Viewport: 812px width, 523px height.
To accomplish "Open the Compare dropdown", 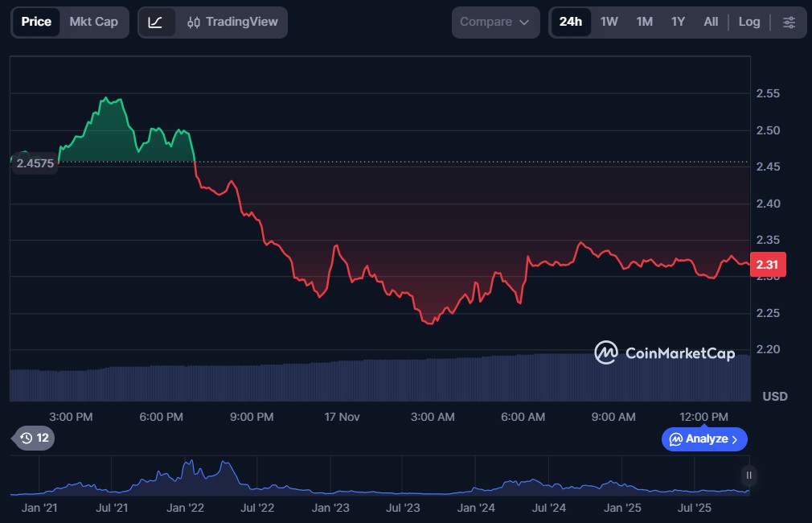I will coord(494,23).
